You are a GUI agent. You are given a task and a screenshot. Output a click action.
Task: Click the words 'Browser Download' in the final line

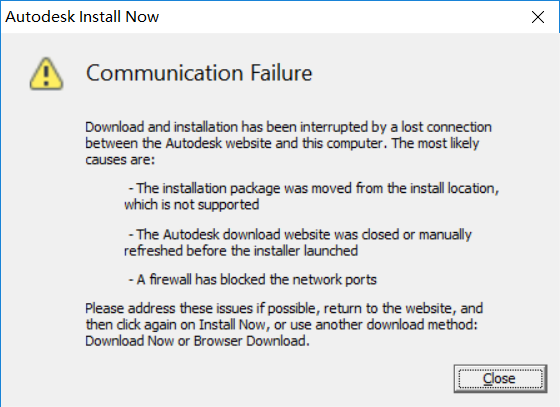pyautogui.click(x=251, y=341)
